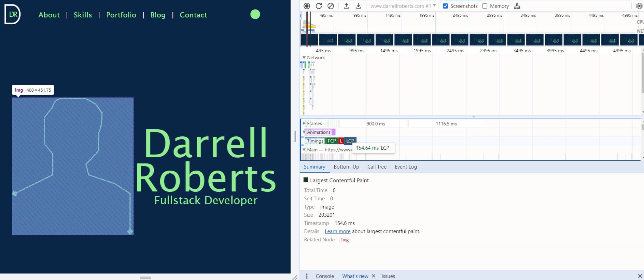Select the LCP timing marker
This screenshot has height=280, width=644.
[350, 141]
